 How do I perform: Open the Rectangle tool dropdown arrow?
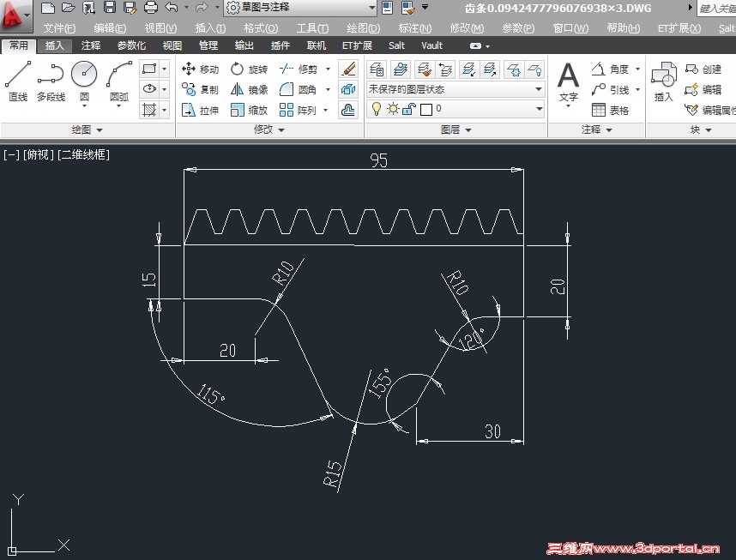pos(165,69)
